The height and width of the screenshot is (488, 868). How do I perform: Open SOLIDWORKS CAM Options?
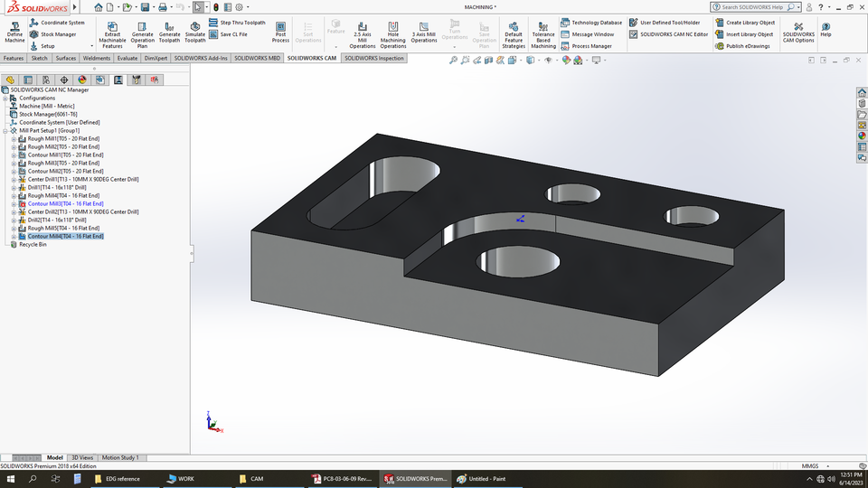(798, 33)
